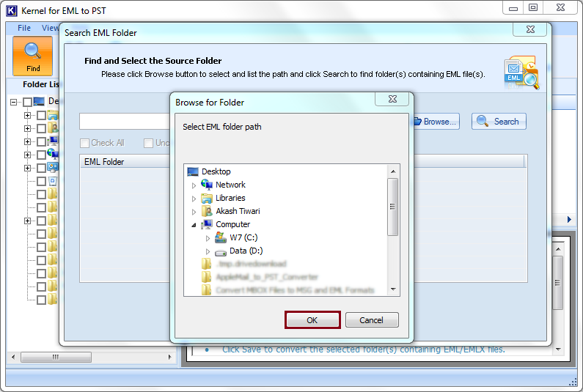Click the Folder List panel header
This screenshot has width=583, height=392.
(x=41, y=84)
